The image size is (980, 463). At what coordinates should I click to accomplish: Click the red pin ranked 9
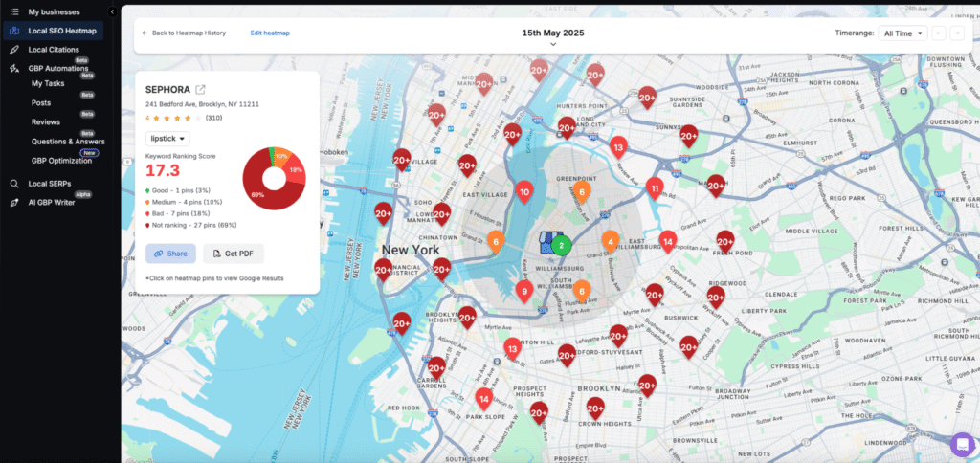(524, 291)
